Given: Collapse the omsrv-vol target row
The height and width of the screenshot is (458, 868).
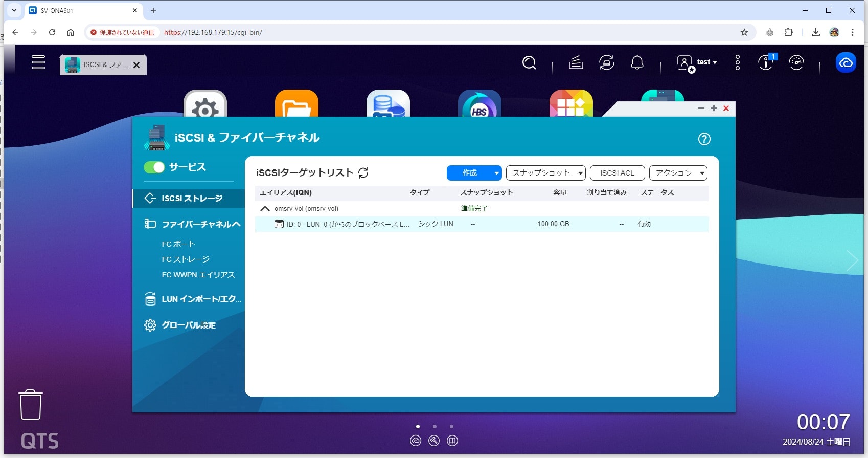Looking at the screenshot, I should [265, 209].
